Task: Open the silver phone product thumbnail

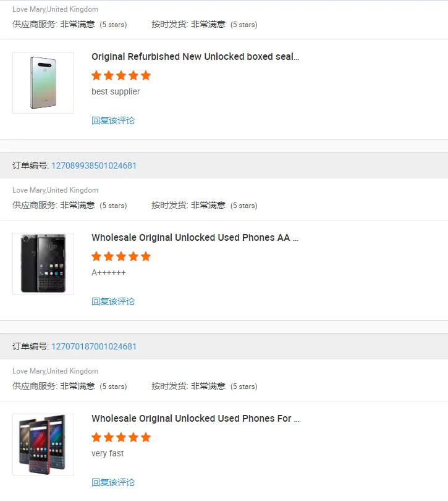Action: tap(43, 83)
